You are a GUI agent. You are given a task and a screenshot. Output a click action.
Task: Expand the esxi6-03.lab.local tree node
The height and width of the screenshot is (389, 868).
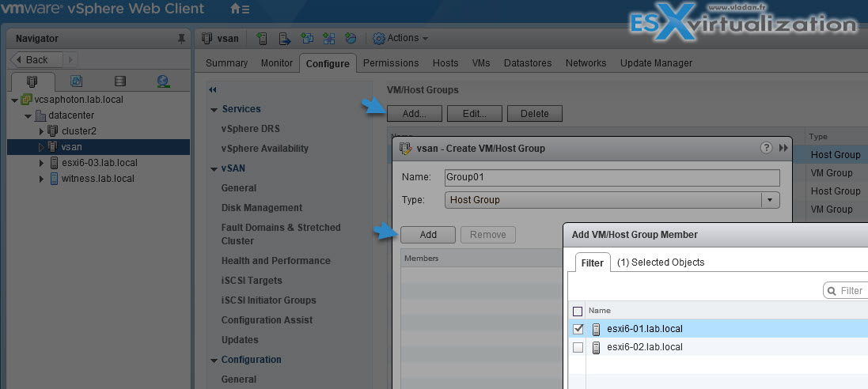click(x=41, y=163)
